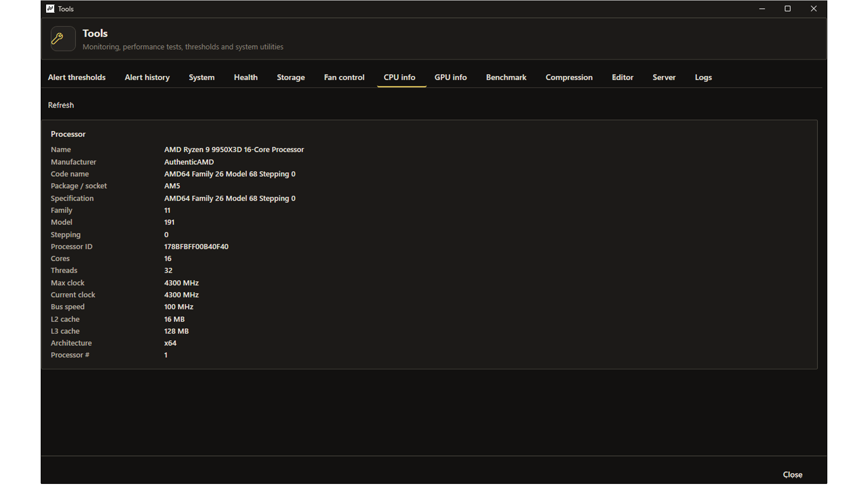Click the Bus speed value 100 MHz
Viewport: 868px width, 488px height.
179,307
